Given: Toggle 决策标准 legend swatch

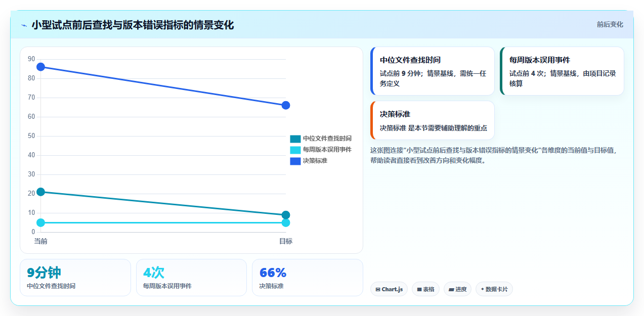Looking at the screenshot, I should (295, 161).
